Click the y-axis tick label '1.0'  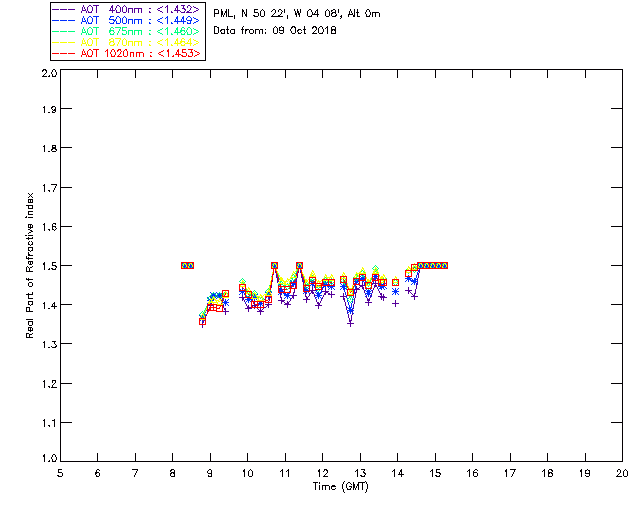pos(49,458)
